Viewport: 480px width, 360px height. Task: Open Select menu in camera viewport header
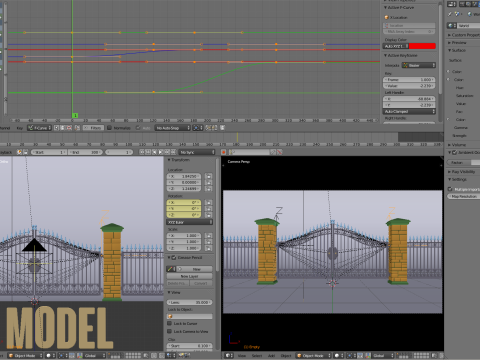coord(257,356)
